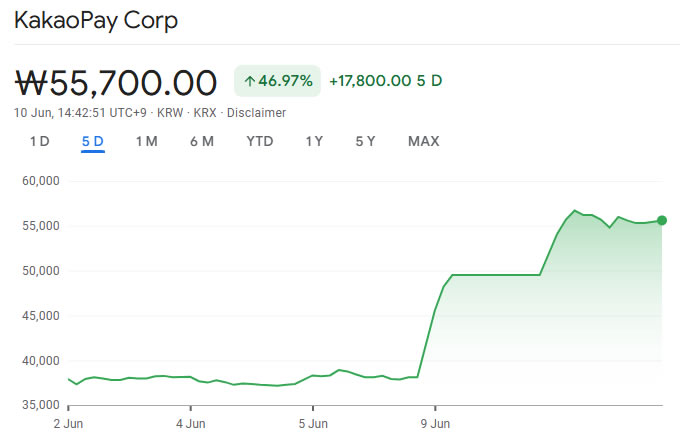Select the MAX range tab
The width and height of the screenshot is (680, 444).
pos(424,141)
